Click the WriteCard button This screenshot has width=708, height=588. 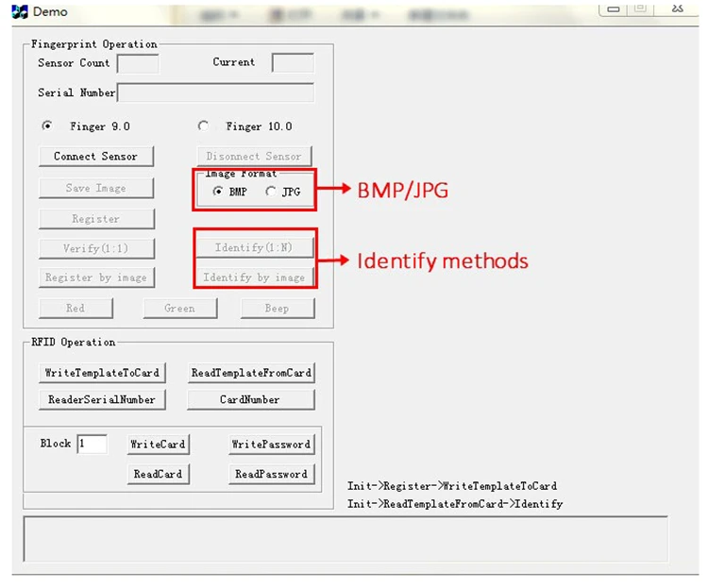[x=158, y=445]
